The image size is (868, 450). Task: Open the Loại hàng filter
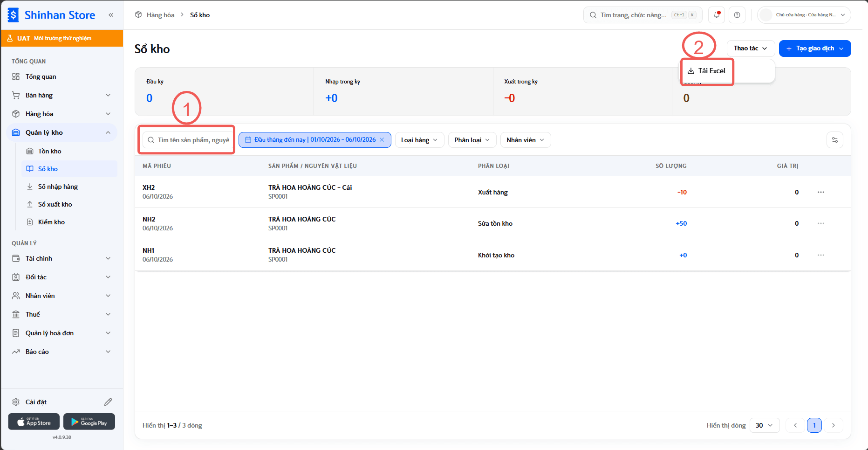coord(419,140)
